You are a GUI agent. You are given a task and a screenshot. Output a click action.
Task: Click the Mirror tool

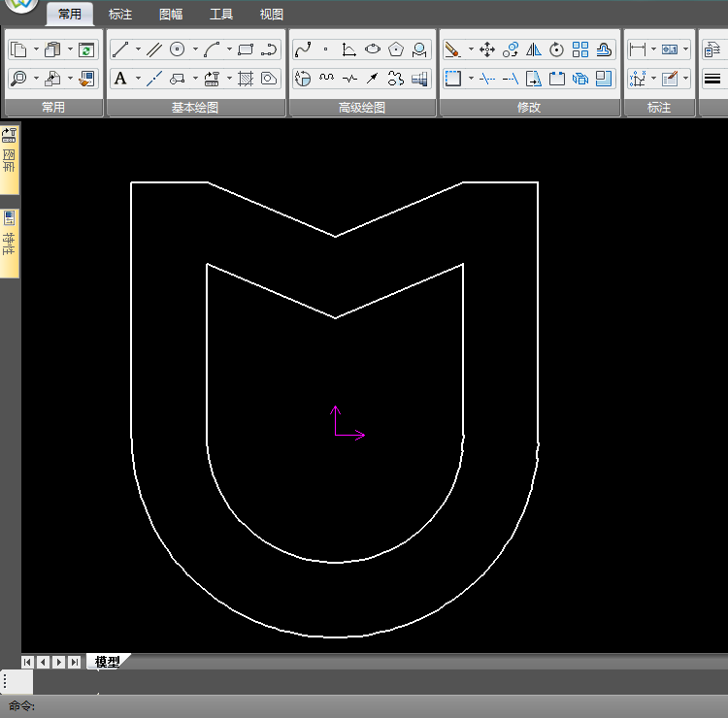[534, 49]
